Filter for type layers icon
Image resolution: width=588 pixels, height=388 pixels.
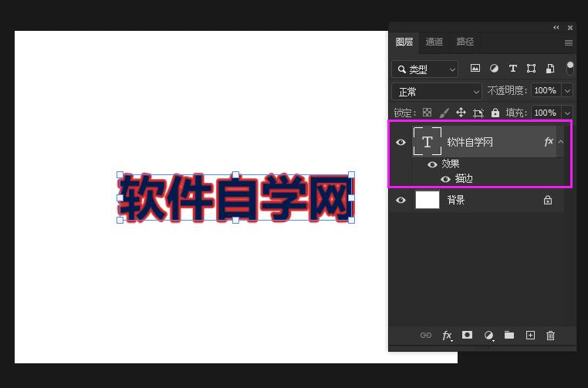(512, 68)
